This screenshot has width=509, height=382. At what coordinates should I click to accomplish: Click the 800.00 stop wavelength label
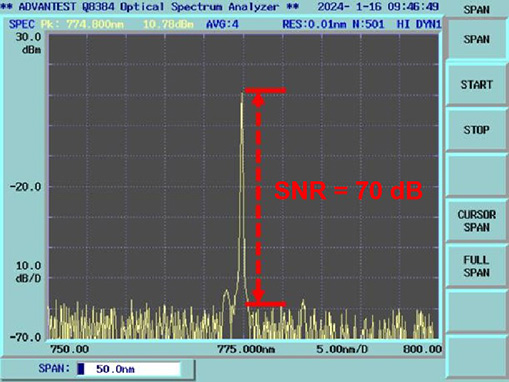coord(422,349)
